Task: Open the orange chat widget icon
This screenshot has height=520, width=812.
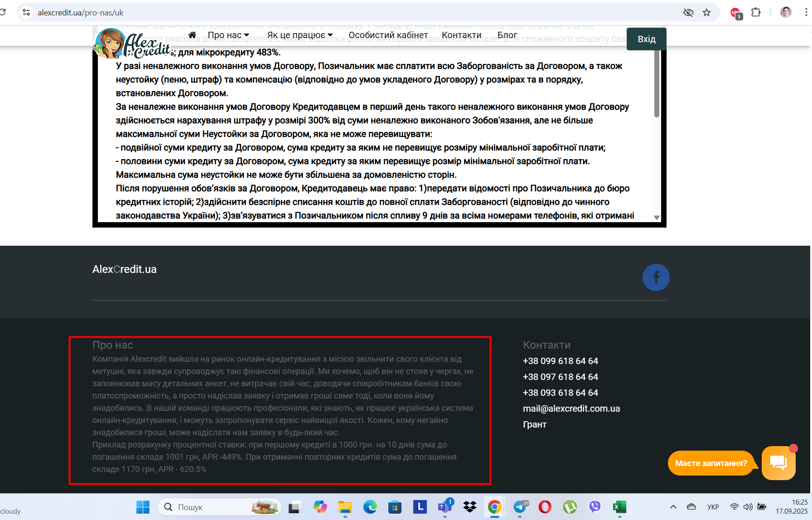Action: 778,463
